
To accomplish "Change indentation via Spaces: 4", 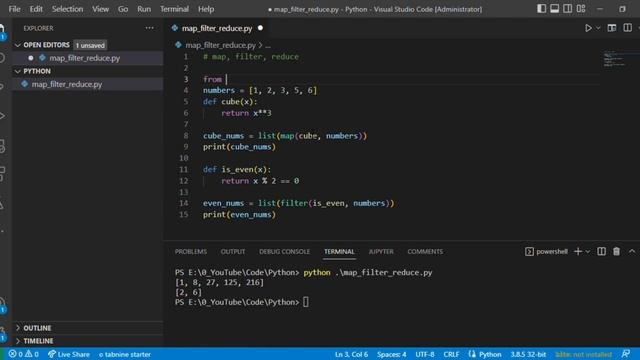I will pos(391,354).
